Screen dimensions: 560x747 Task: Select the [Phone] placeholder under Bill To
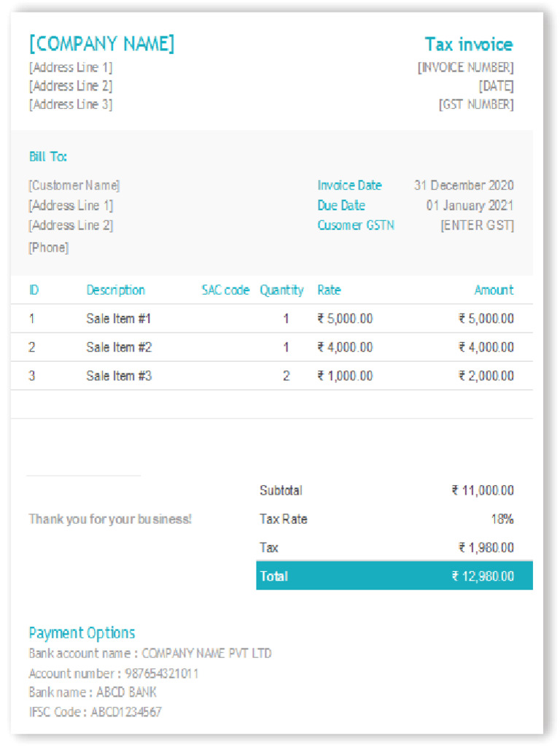click(49, 248)
